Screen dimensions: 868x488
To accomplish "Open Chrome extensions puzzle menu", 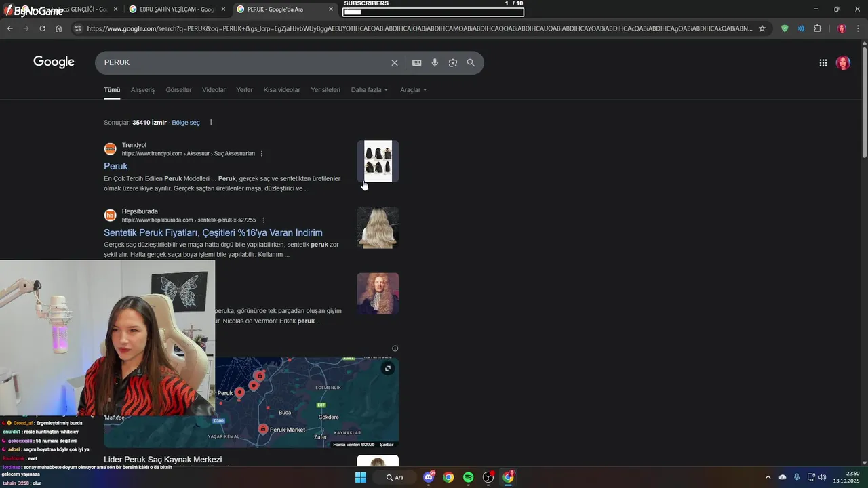I will click(817, 28).
